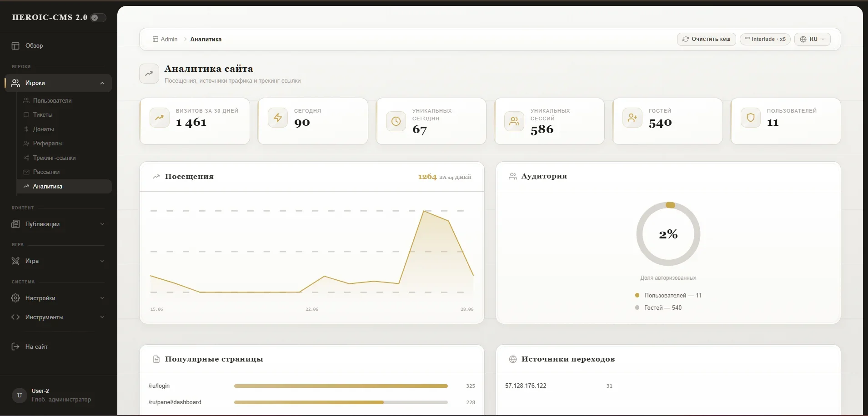Screen dimensions: 868x416
Task: Click the Настройки gear icon
Action: (x=15, y=298)
